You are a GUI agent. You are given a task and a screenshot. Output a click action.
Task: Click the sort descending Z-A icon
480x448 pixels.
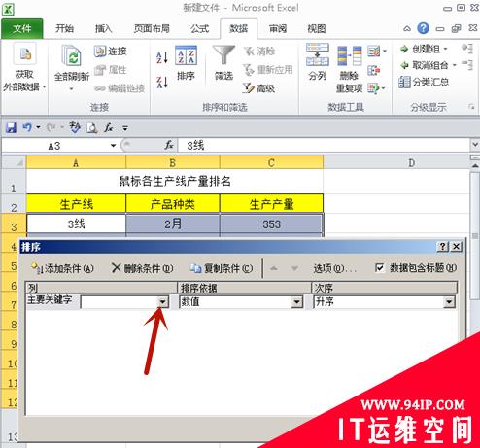[162, 83]
